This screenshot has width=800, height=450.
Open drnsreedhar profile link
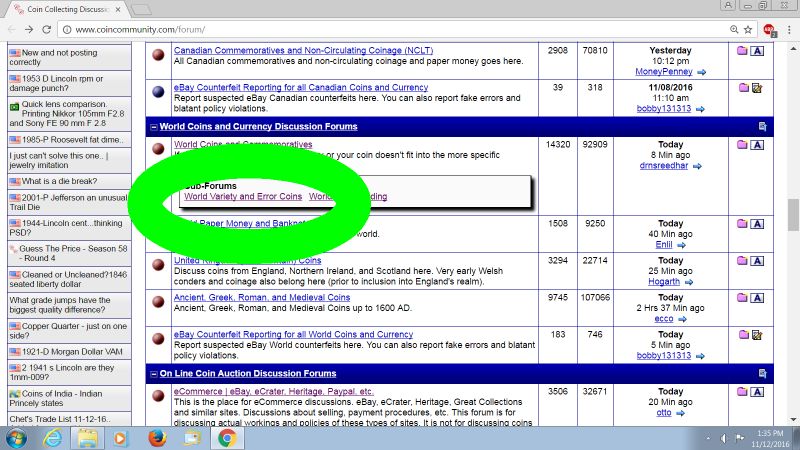[x=663, y=165]
